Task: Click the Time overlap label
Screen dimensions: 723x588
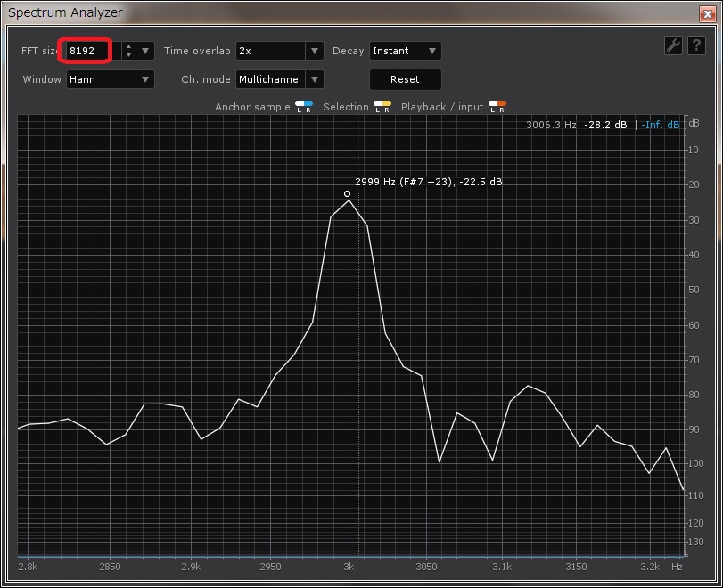Action: click(x=197, y=51)
